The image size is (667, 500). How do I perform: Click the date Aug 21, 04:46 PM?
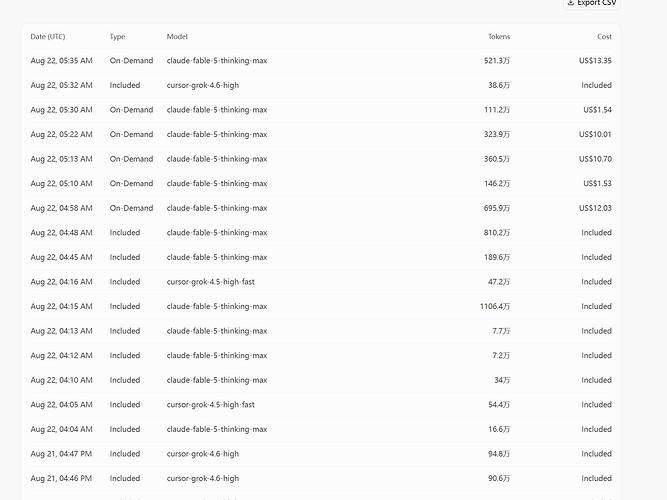pyautogui.click(x=61, y=479)
